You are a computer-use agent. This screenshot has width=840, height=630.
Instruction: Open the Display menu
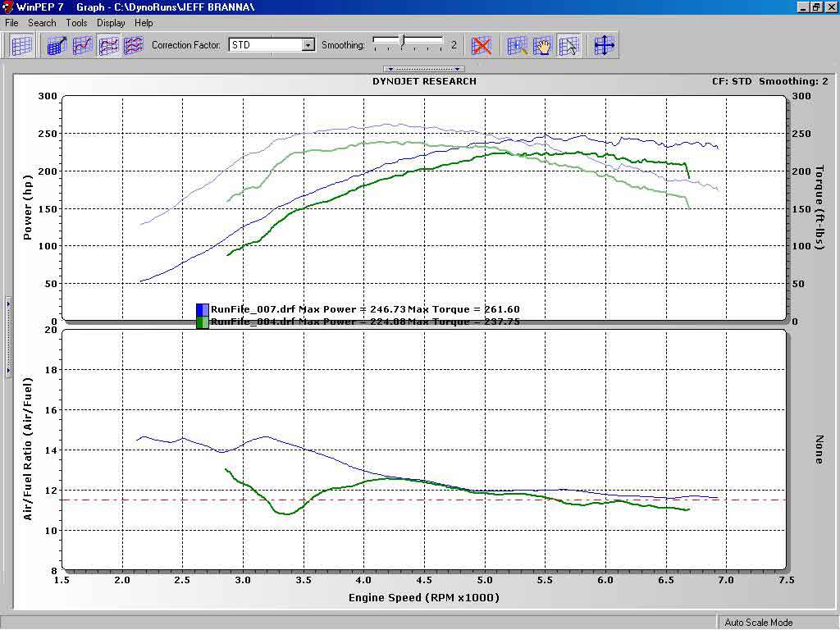pyautogui.click(x=111, y=22)
